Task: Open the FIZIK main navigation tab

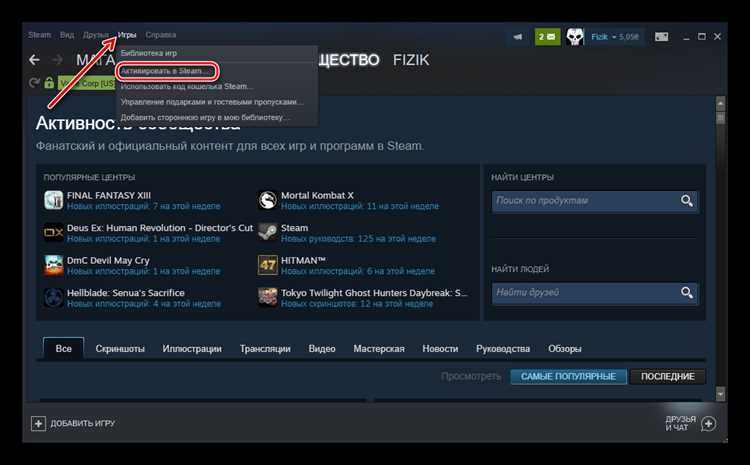Action: point(411,60)
